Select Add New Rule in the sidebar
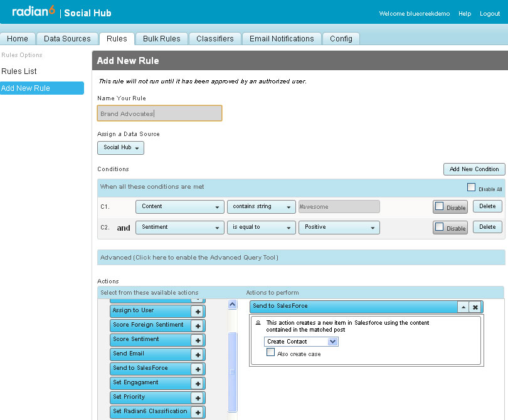 tap(42, 88)
